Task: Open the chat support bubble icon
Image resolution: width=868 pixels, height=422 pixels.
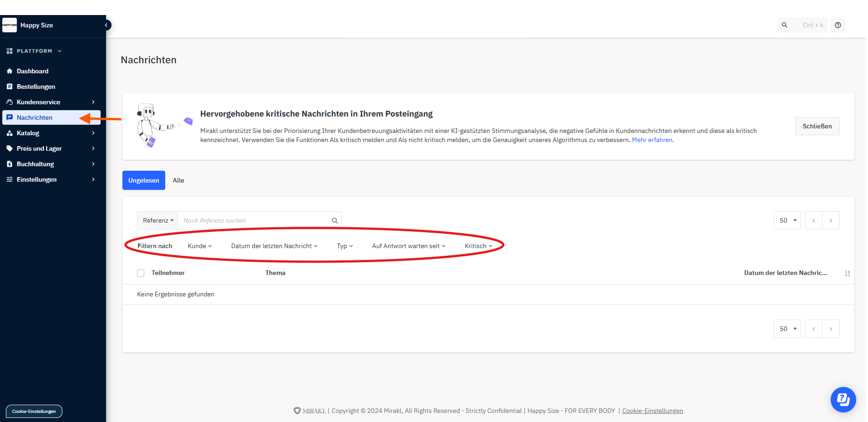Action: 843,399
